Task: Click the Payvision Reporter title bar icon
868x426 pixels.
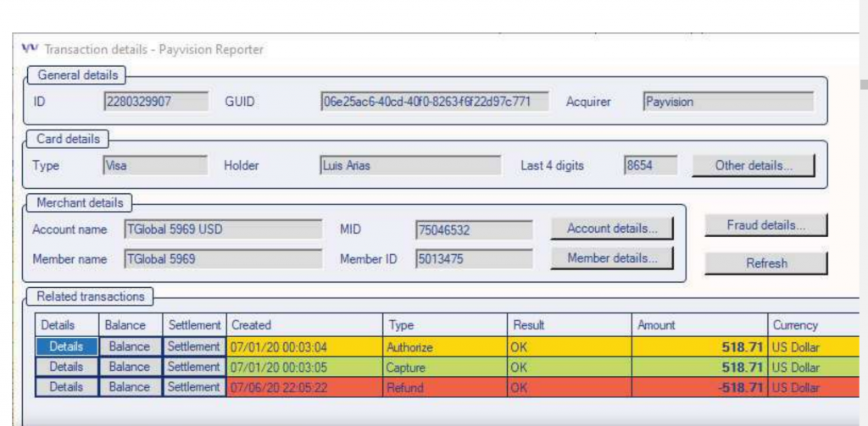Action: point(29,49)
